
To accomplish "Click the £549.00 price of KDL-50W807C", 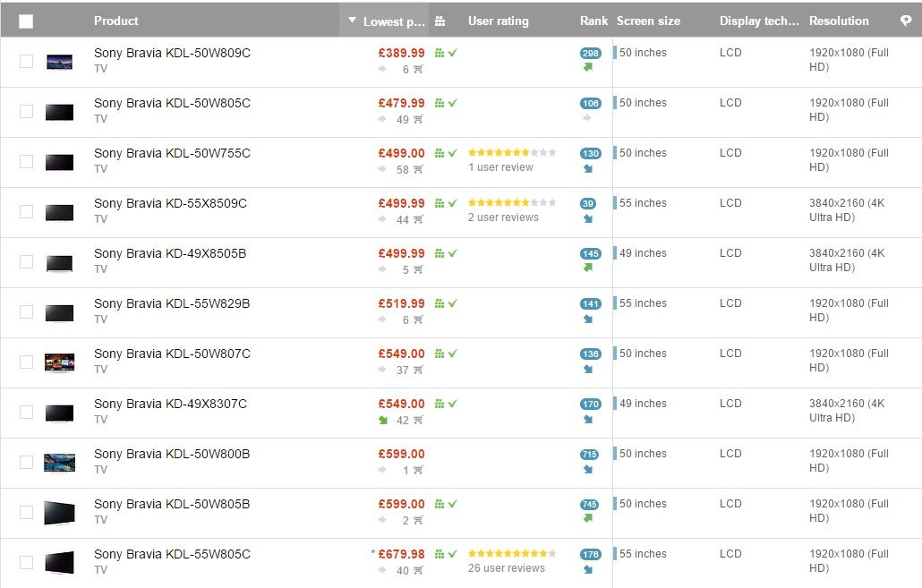I will coord(401,354).
